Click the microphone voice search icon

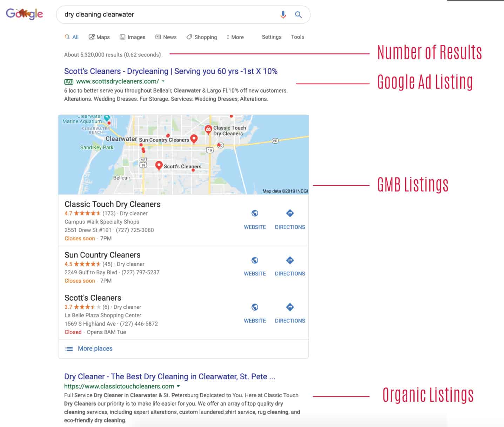(283, 14)
